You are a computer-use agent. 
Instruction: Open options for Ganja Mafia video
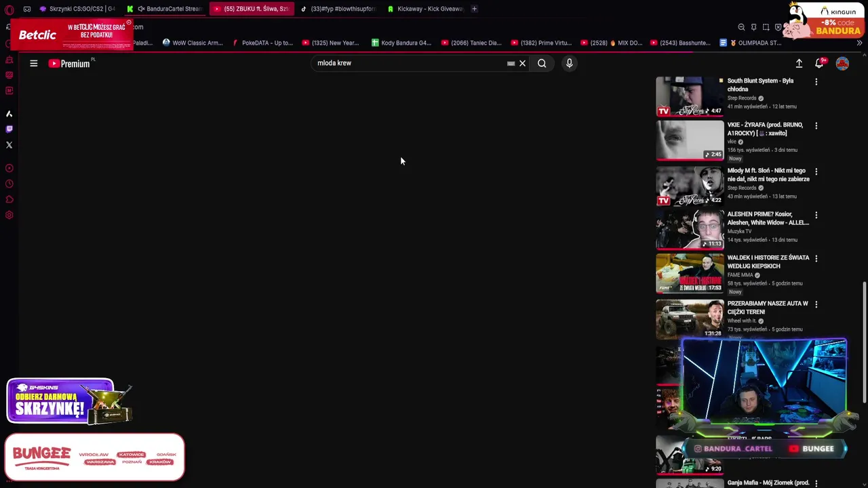(x=816, y=483)
